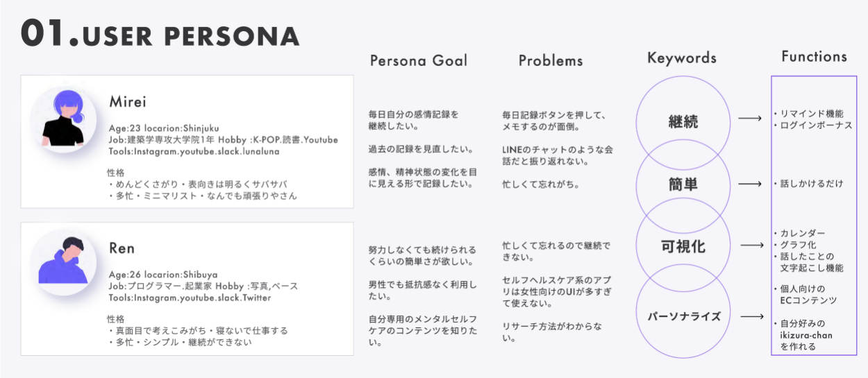Screen dimensions: 868x378
Task: Click the Functions column heading
Action: pyautogui.click(x=814, y=57)
